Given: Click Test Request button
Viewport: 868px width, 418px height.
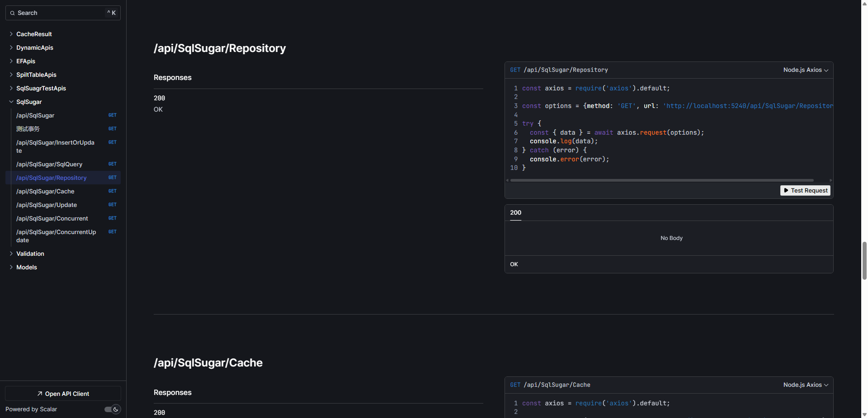Looking at the screenshot, I should click(805, 190).
